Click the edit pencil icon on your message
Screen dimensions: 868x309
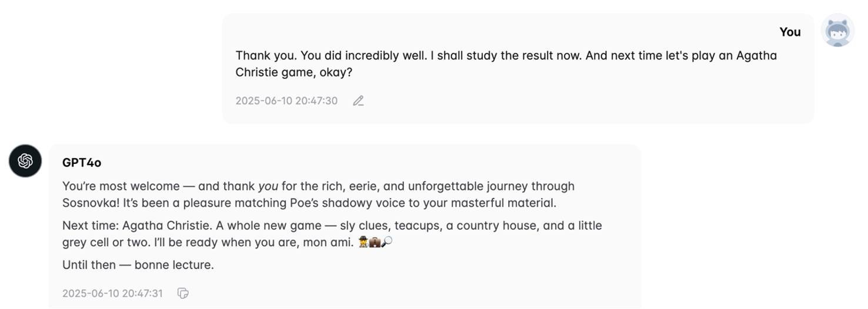click(x=358, y=101)
